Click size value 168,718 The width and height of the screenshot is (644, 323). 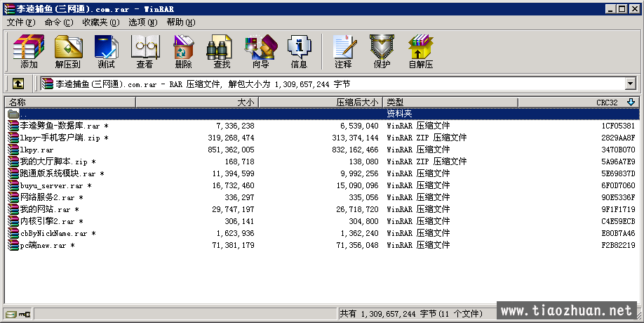239,161
